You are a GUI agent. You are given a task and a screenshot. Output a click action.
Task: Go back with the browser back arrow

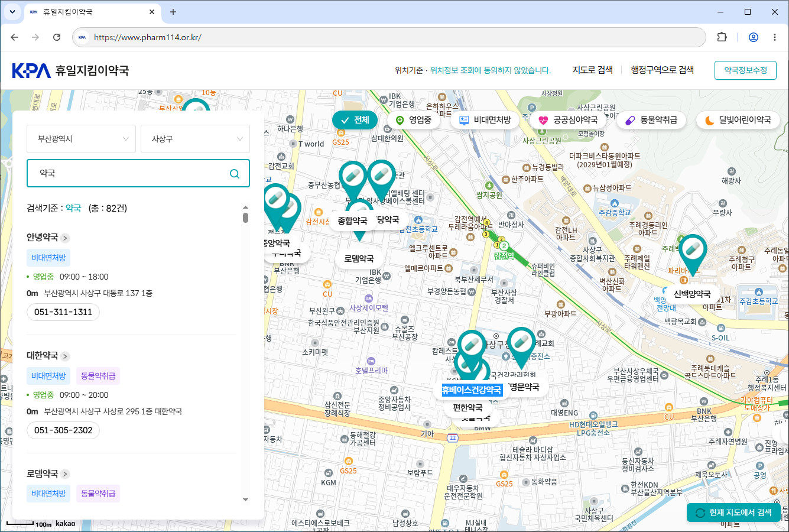click(14, 37)
